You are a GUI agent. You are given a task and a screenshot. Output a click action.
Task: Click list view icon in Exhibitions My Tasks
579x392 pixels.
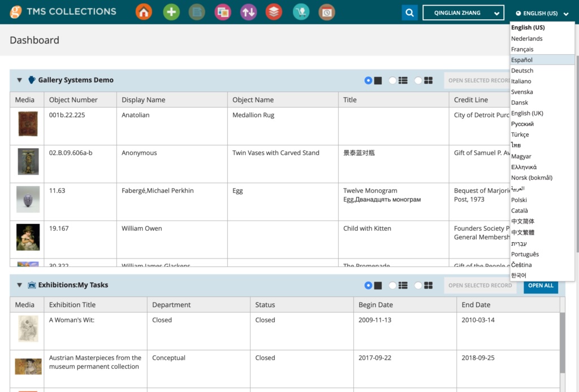[403, 285]
